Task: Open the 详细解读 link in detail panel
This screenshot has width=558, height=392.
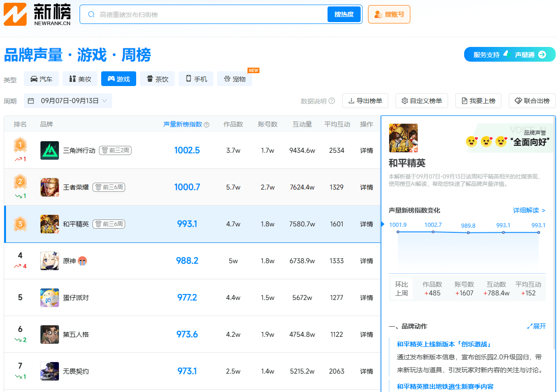Action: tap(526, 210)
